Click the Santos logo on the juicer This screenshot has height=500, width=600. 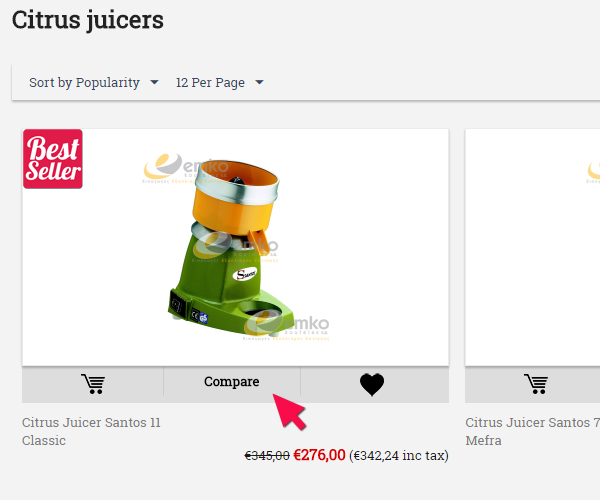click(245, 274)
